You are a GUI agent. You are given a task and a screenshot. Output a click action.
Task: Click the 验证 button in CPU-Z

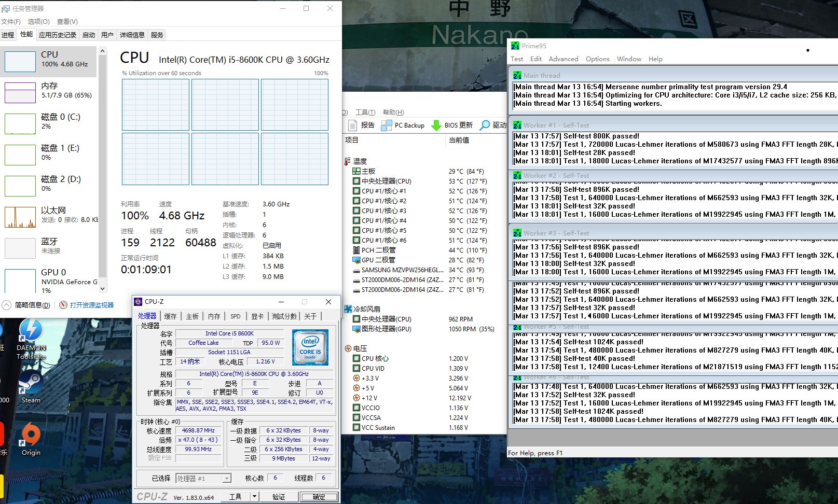coord(279,496)
